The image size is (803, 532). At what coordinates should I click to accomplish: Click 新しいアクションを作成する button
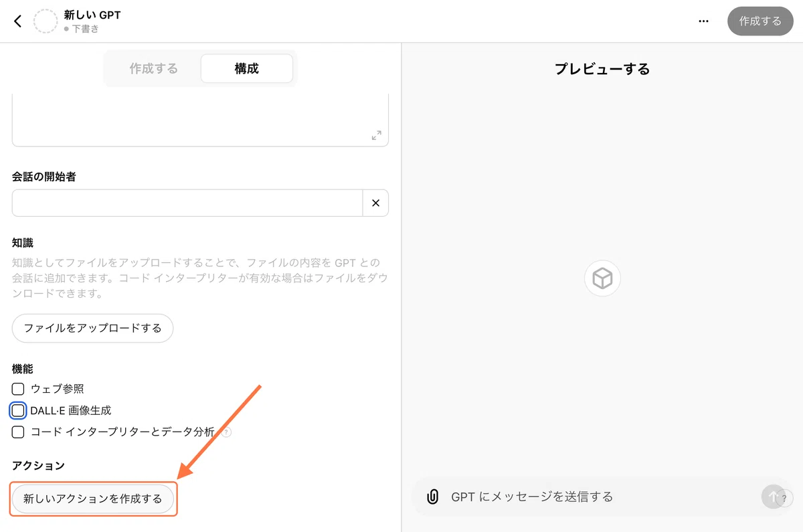click(93, 499)
